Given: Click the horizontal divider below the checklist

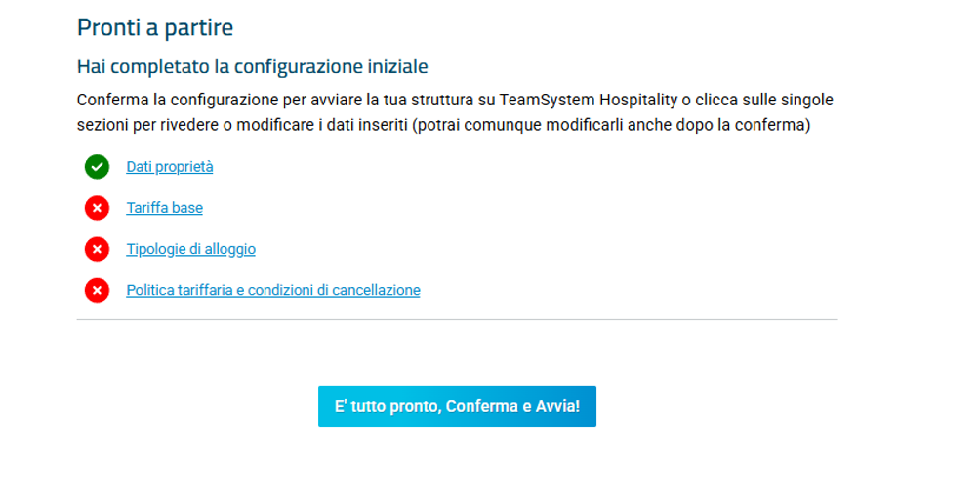Looking at the screenshot, I should click(457, 320).
